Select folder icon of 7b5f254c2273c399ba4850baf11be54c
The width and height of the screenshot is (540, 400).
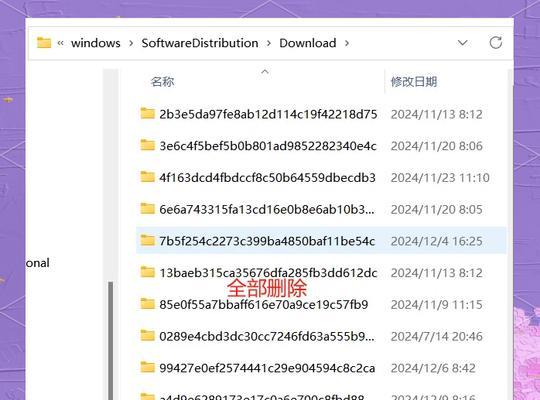pyautogui.click(x=148, y=240)
